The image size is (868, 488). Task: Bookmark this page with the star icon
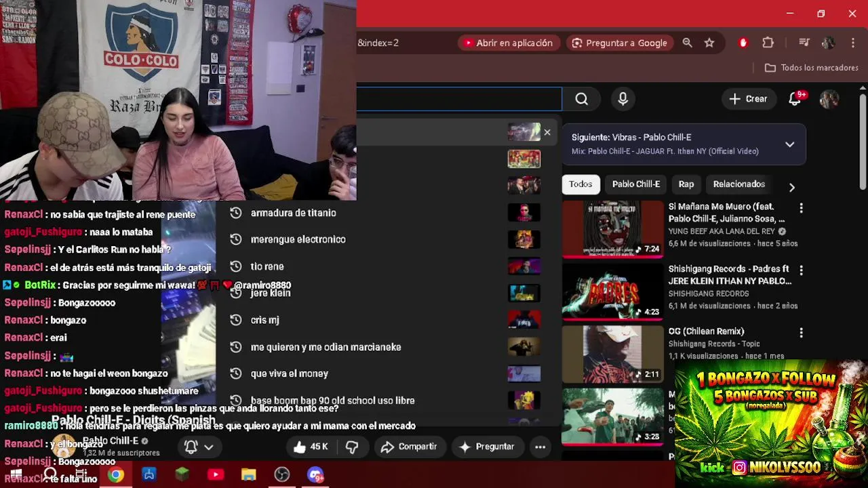(x=709, y=43)
